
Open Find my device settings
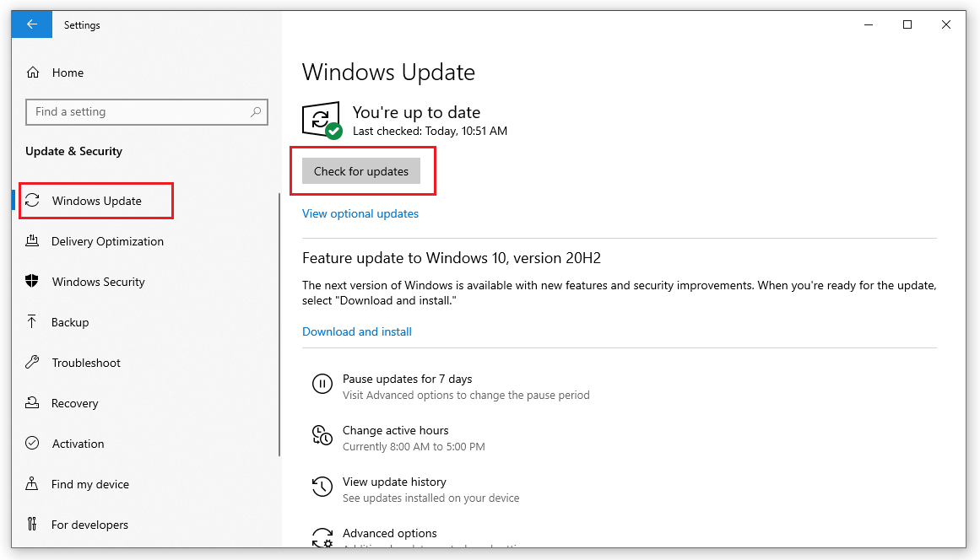click(x=89, y=483)
